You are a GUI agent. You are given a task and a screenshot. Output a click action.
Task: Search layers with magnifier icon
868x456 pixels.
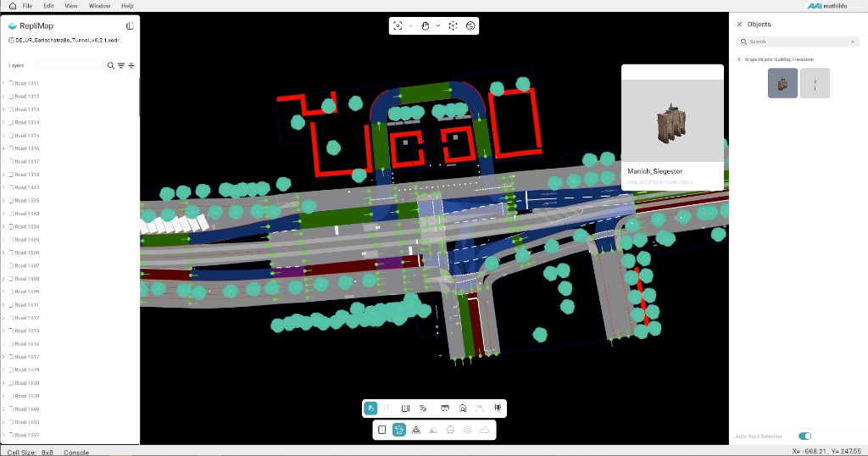coord(111,65)
